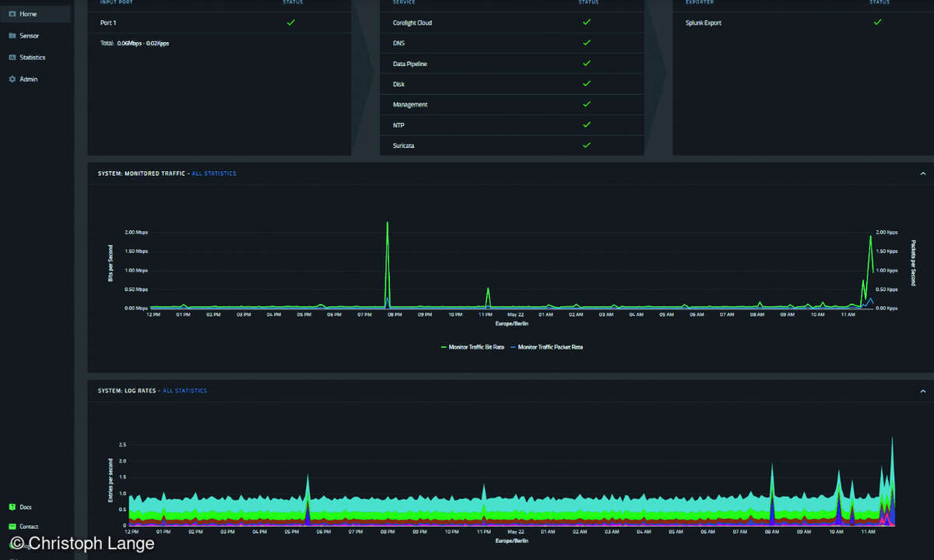Click the Contact envelope icon

tap(12, 527)
